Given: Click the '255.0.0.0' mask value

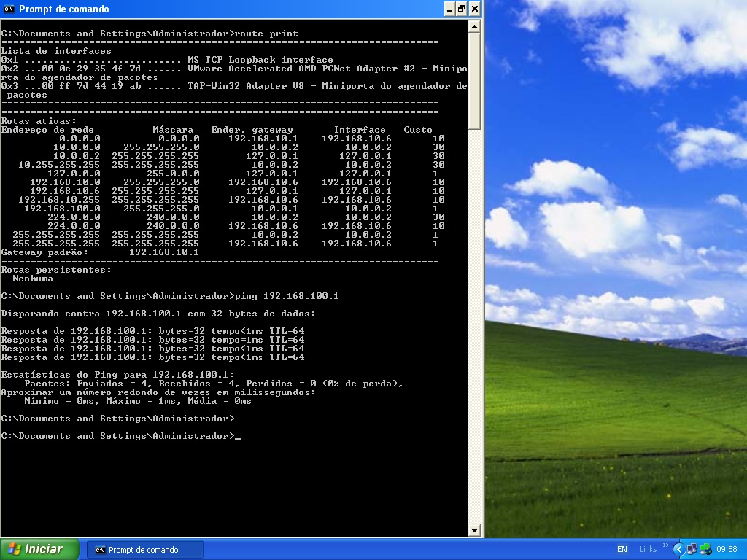Looking at the screenshot, I should coord(173,174).
